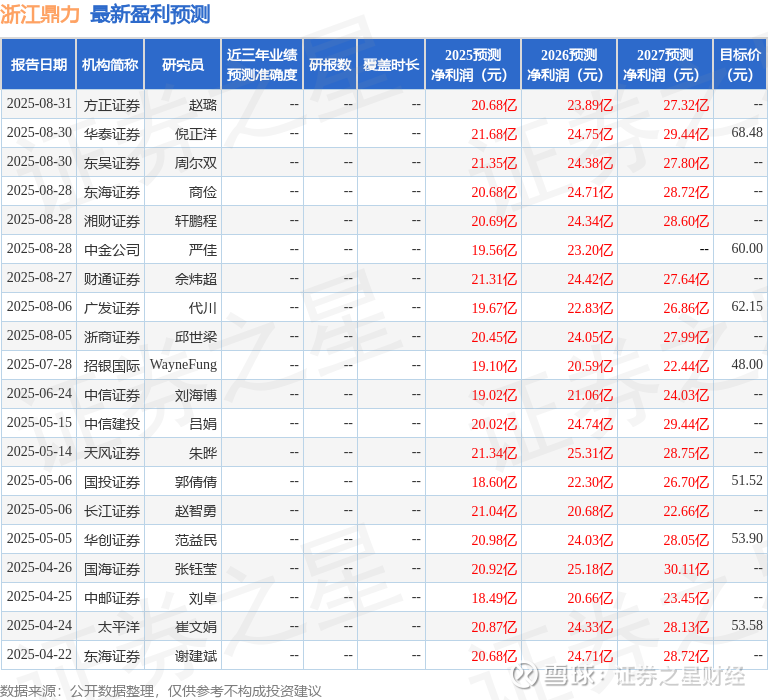The height and width of the screenshot is (700, 768).
Task: Click the 方正证券 institution cell
Action: [x=112, y=105]
